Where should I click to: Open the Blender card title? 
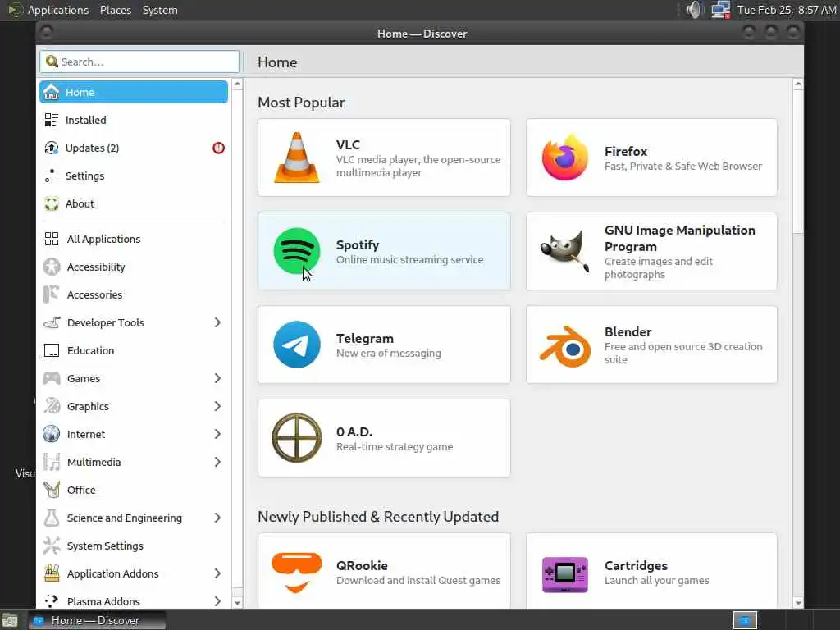pos(628,331)
